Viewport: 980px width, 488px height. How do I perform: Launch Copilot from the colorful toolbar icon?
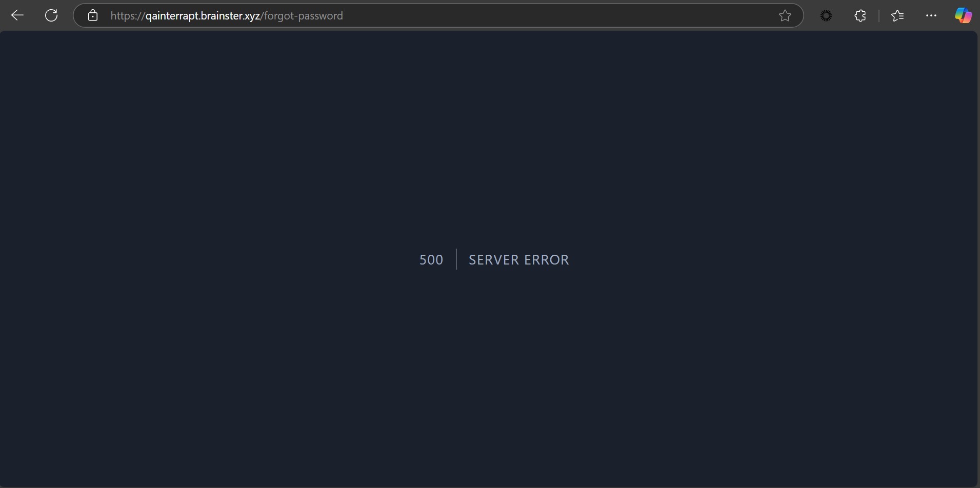[x=963, y=15]
